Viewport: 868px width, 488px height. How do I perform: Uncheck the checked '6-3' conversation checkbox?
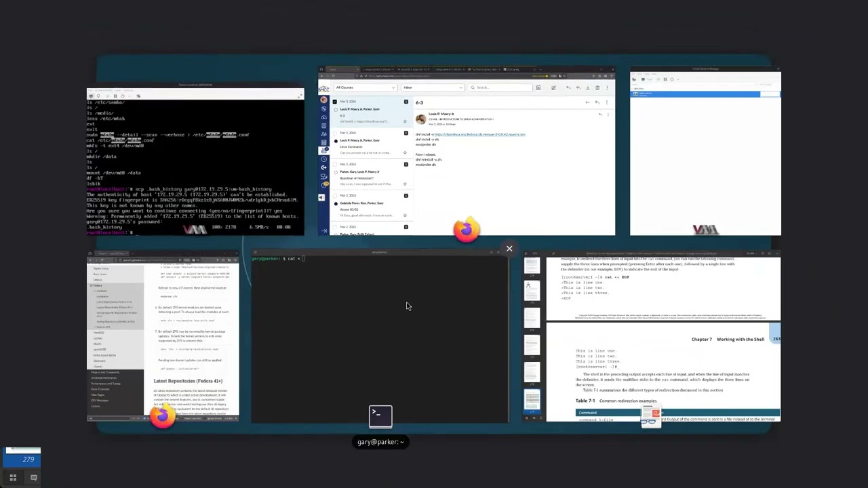pyautogui.click(x=334, y=102)
